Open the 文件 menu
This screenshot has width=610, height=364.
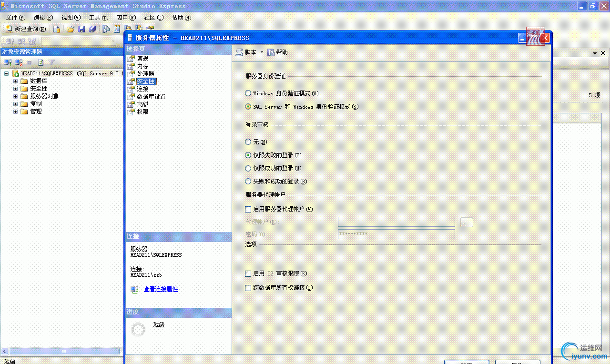(x=16, y=18)
